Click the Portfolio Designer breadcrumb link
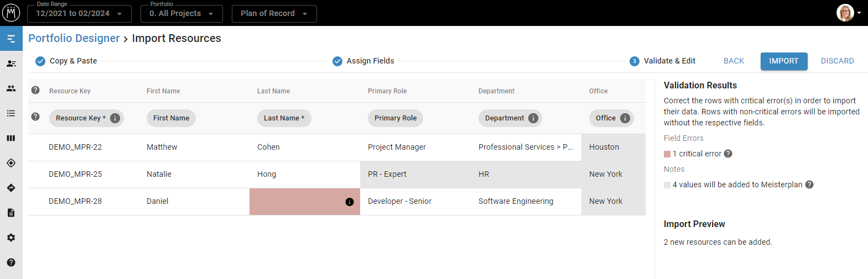Screen dimensions: 868x279 point(74,38)
